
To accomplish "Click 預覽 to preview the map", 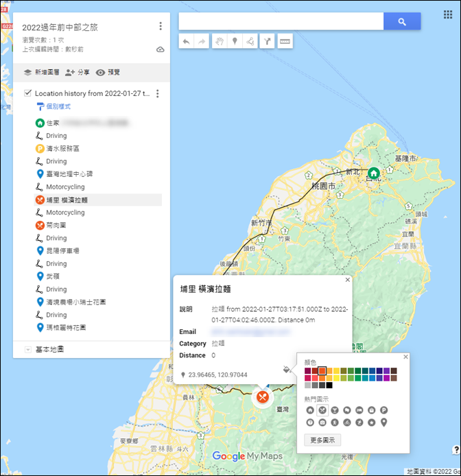I will click(108, 72).
